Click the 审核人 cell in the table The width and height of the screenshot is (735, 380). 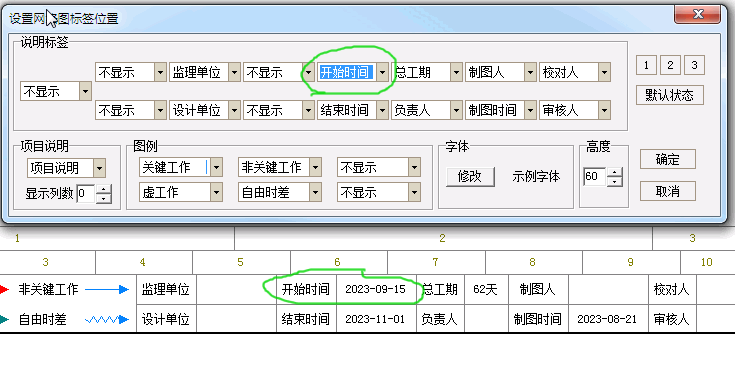(x=672, y=319)
